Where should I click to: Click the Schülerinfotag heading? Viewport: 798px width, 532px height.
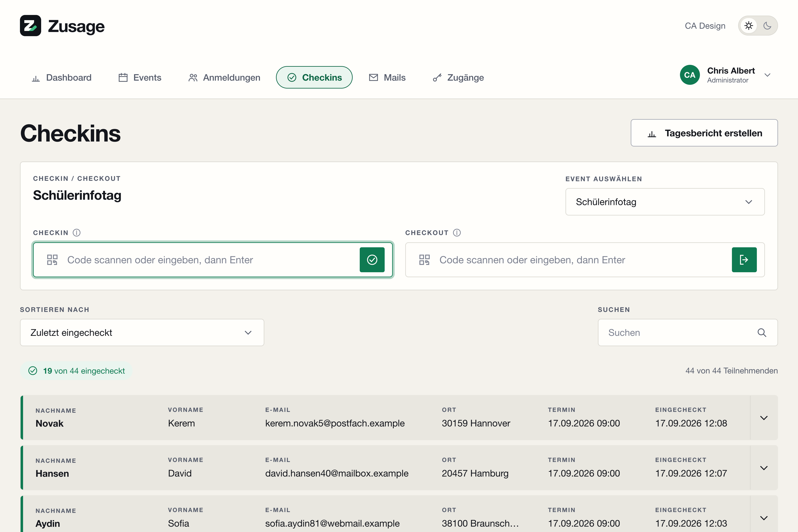(x=77, y=195)
